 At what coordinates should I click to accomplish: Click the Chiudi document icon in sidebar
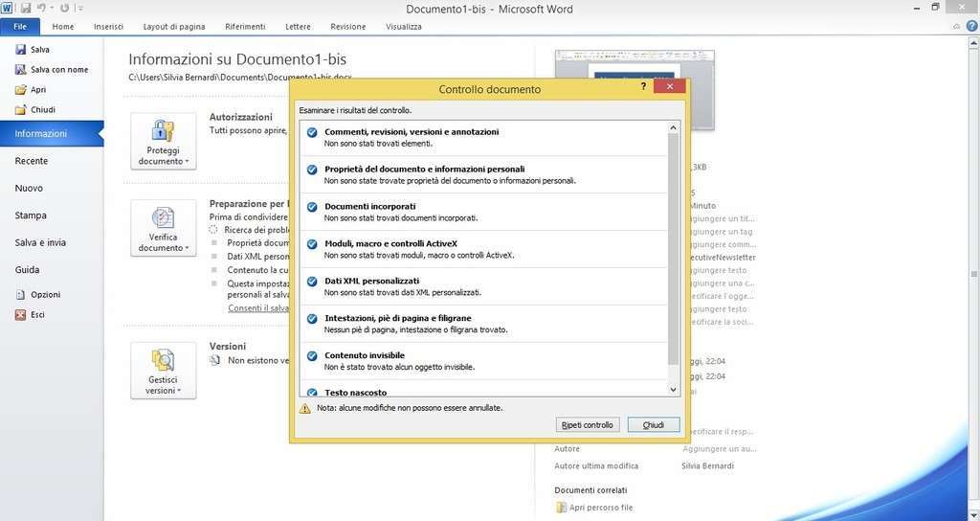pos(21,110)
